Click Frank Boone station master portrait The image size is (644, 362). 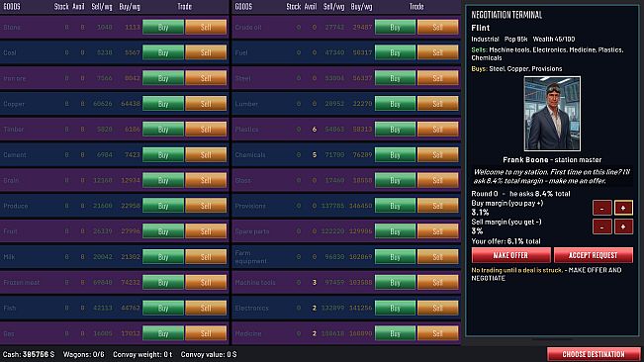[x=552, y=114]
